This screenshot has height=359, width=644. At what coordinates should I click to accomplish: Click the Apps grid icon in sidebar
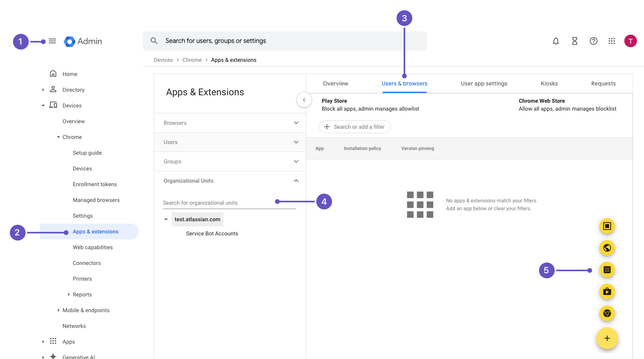pos(53,341)
